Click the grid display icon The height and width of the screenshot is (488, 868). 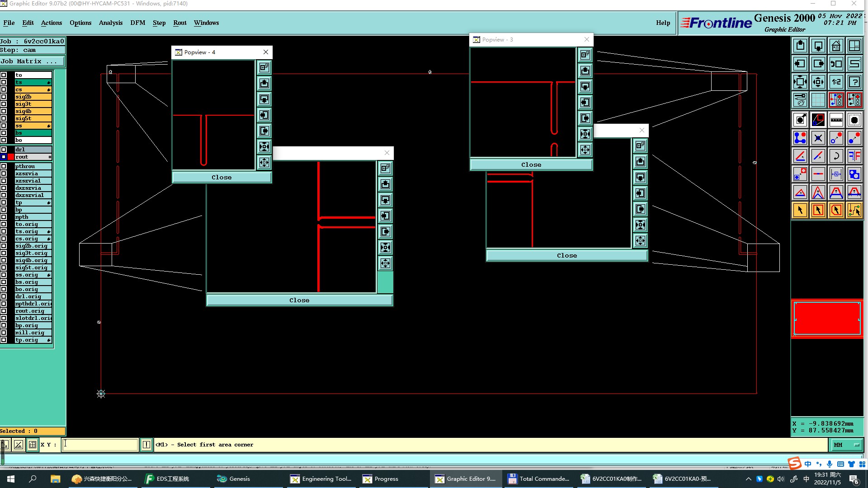point(818,100)
